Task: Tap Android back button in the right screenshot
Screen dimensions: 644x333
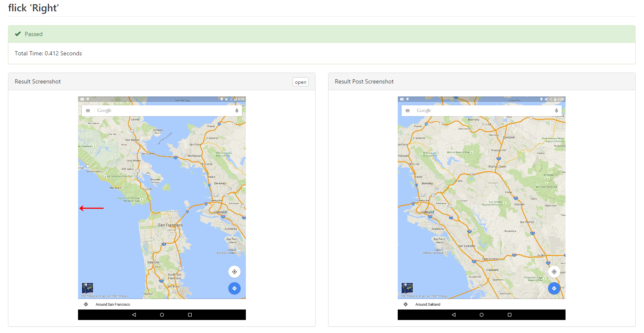Action: click(x=454, y=315)
